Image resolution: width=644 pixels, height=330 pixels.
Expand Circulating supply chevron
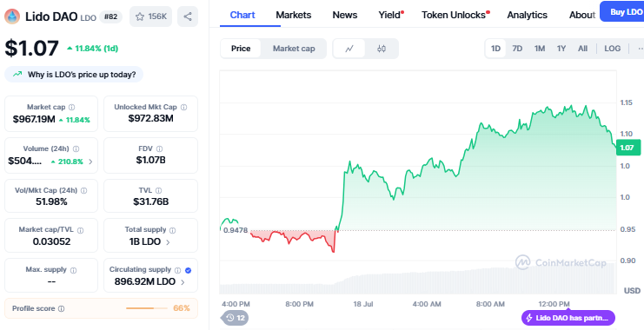[183, 282]
